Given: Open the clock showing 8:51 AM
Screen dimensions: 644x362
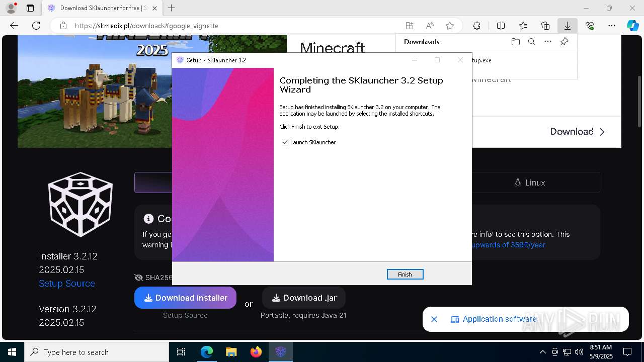Looking at the screenshot, I should [601, 352].
